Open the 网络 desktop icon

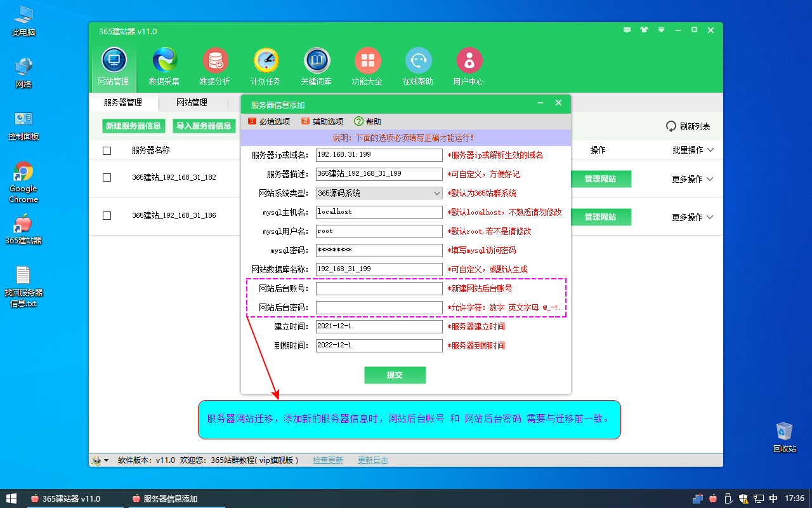pyautogui.click(x=23, y=72)
